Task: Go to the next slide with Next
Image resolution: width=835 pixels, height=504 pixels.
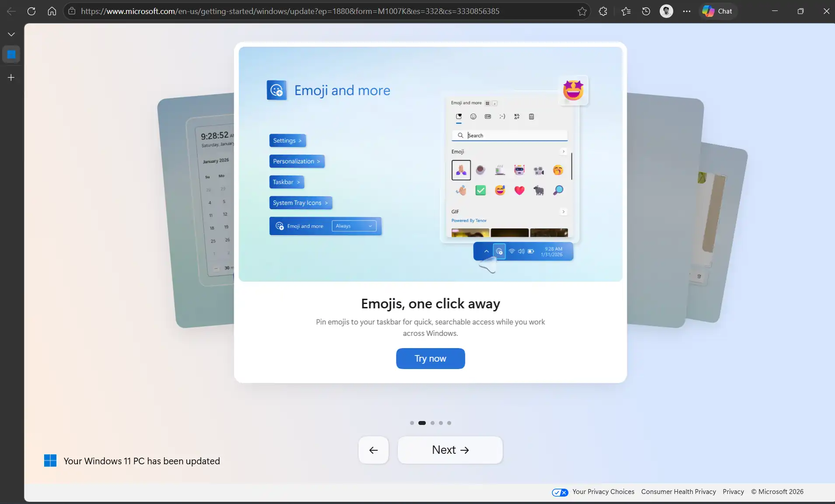Action: pos(450,450)
